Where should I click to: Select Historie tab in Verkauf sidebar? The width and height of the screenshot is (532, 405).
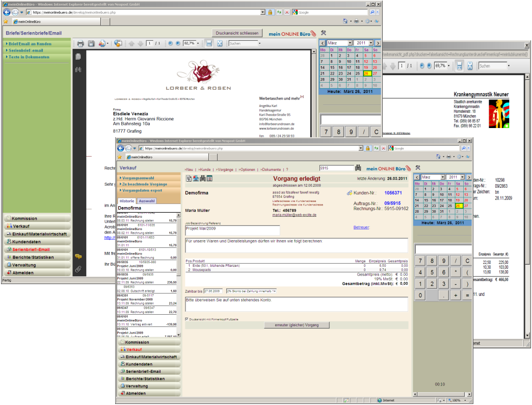coord(127,201)
